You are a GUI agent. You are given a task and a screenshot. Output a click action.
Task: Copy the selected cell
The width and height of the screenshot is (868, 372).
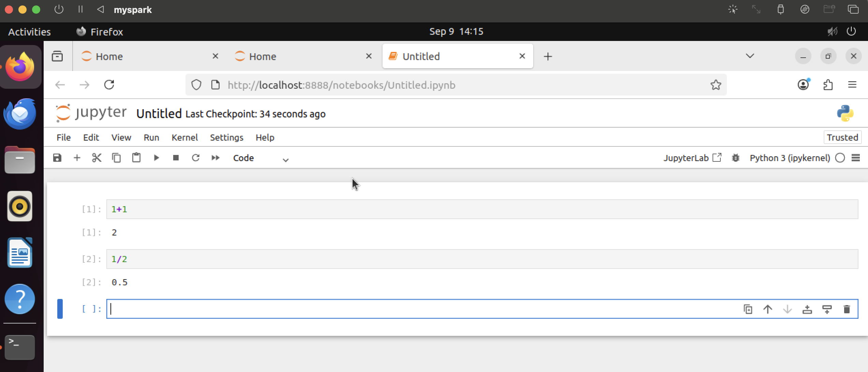[x=117, y=158]
